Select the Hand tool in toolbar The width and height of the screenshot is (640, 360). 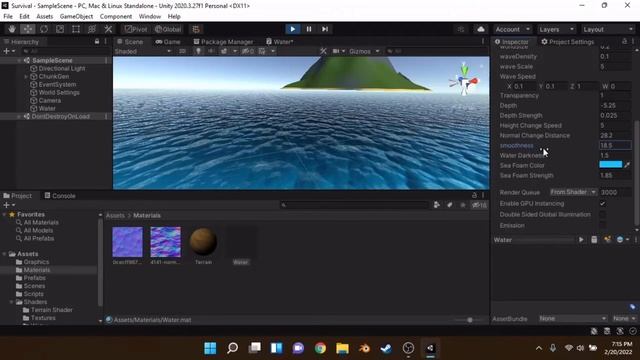coord(12,29)
